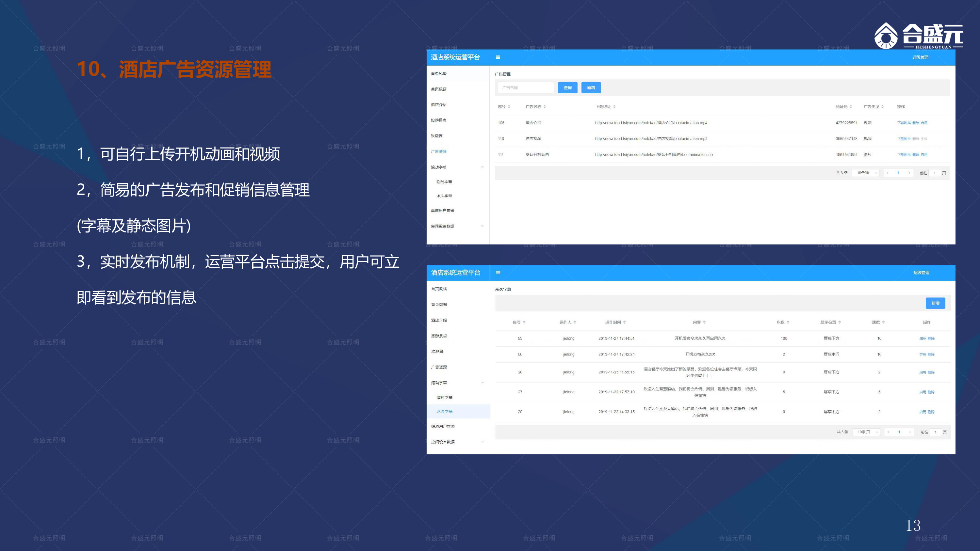Open 10条/页 dropdown in 广告管理 pagination
The image size is (980, 551).
click(865, 173)
